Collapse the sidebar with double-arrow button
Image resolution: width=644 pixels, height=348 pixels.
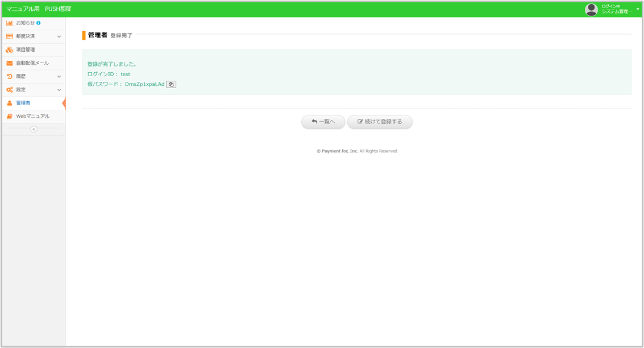[x=34, y=129]
